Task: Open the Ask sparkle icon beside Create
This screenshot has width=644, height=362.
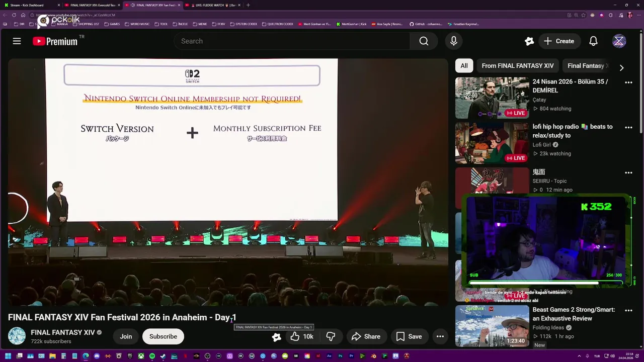Action: [x=529, y=41]
